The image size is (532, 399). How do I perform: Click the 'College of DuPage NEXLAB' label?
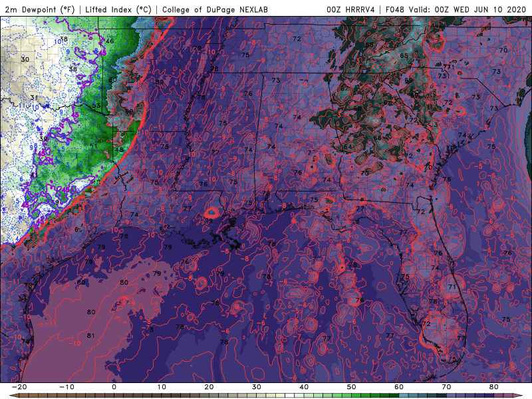tap(215, 9)
